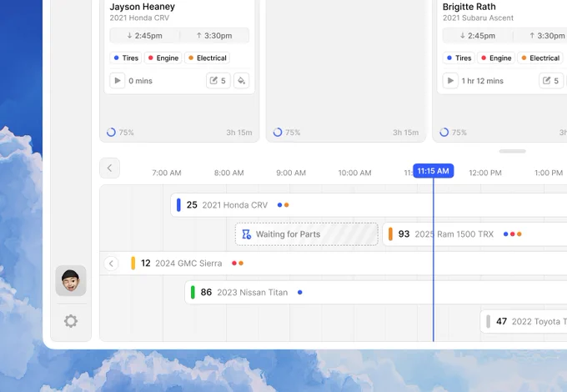Click Tires tag on Brigitte Rath card
567x392 pixels.
(x=459, y=58)
